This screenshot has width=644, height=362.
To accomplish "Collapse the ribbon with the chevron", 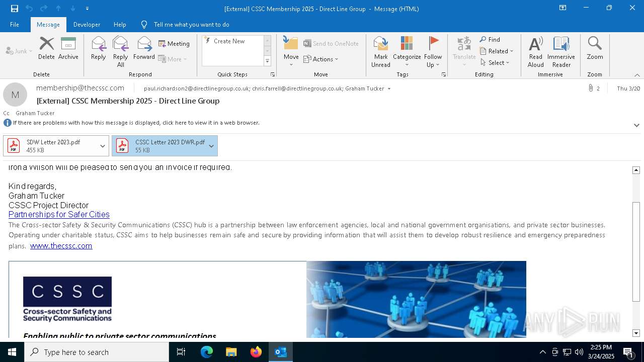I will click(637, 75).
